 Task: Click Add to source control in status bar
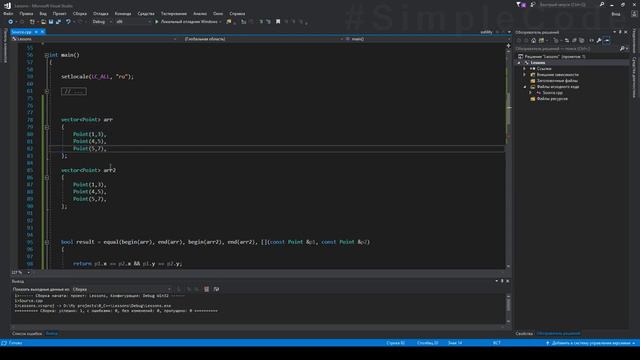[x=590, y=343]
